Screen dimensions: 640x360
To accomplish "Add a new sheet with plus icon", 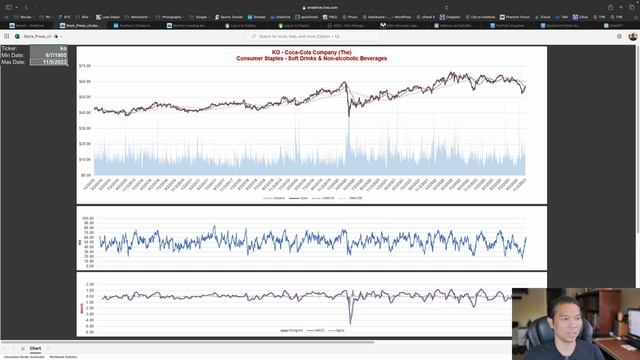I will click(48, 349).
